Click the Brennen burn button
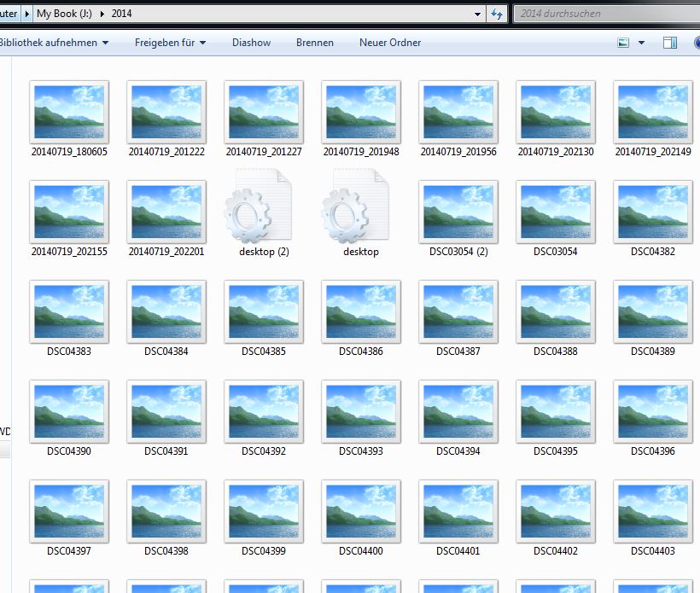This screenshot has height=593, width=700. 315,43
